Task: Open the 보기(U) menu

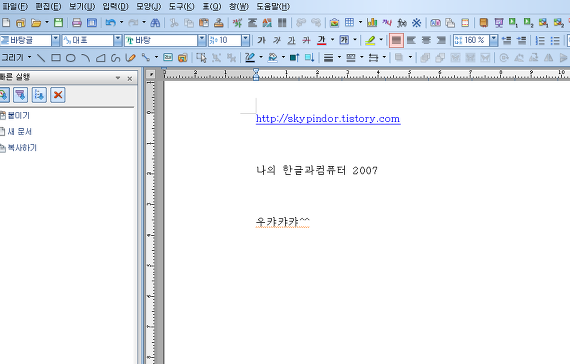Action: point(82,6)
